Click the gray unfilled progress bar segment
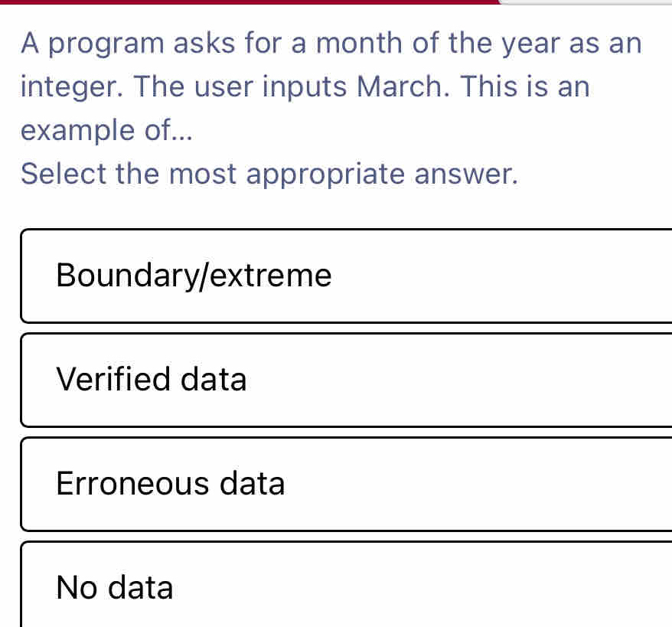The width and height of the screenshot is (672, 627). [586, 2]
